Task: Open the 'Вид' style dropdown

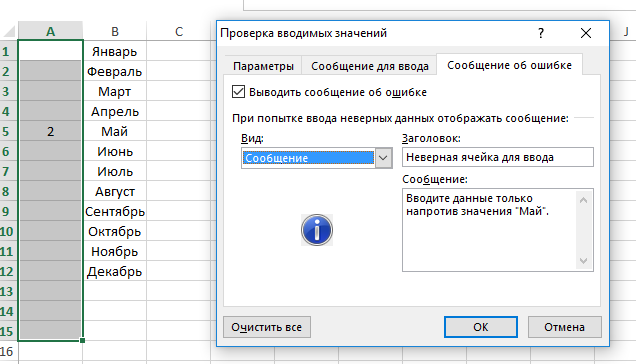Action: tap(383, 158)
